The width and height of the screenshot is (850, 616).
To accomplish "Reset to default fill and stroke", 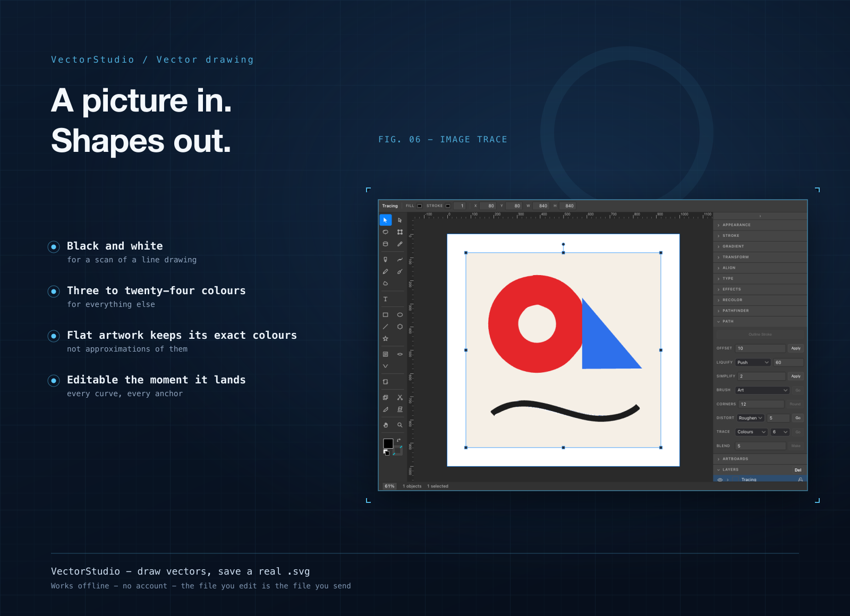I will (386, 452).
